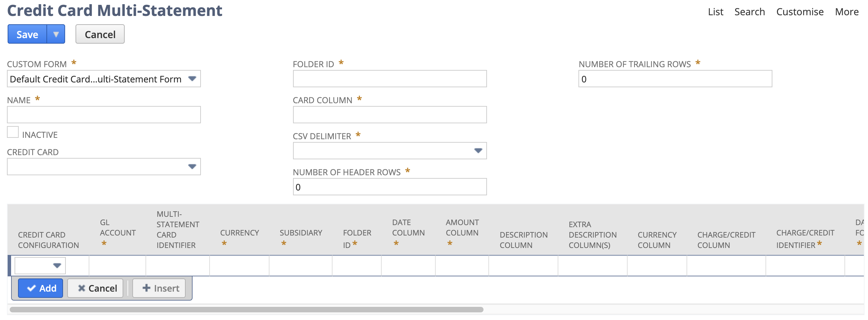Open the Search menu
Screen dimensions: 868x320
pyautogui.click(x=750, y=11)
